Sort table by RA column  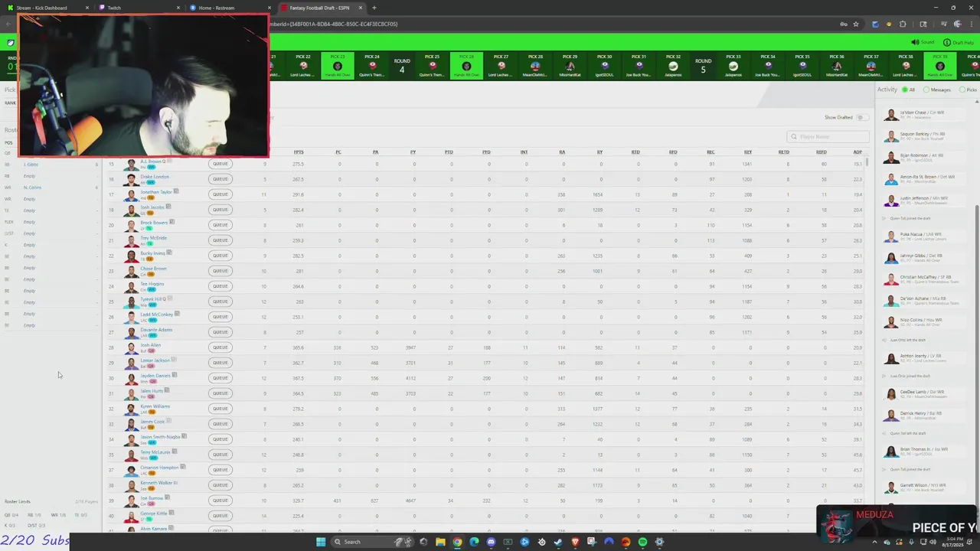(562, 152)
